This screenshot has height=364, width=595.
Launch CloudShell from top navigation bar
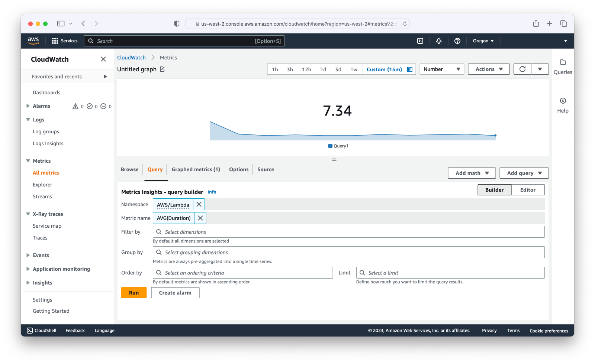[420, 41]
